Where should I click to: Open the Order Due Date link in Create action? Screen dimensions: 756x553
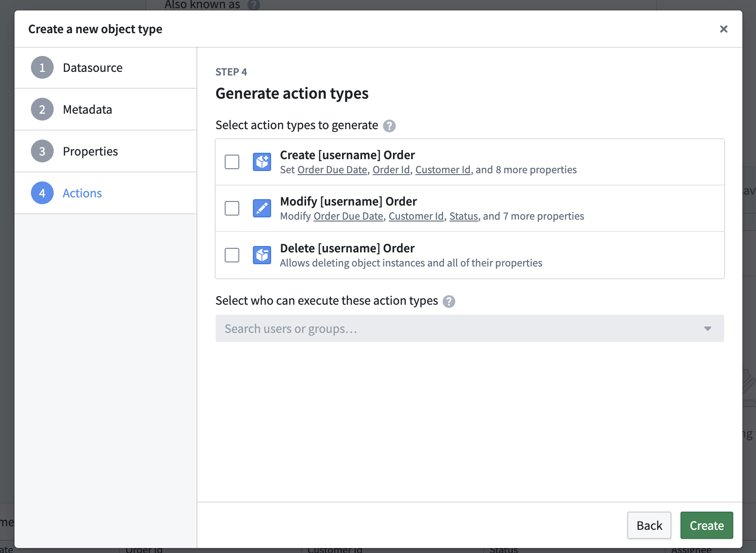332,170
